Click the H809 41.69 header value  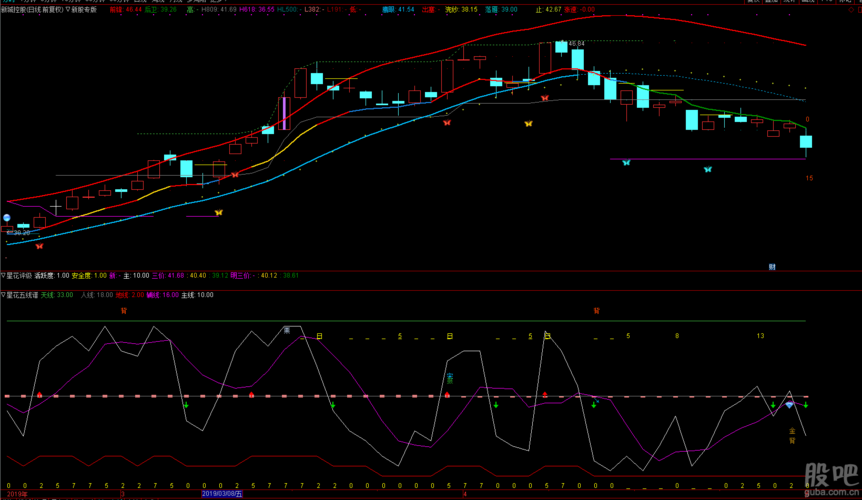coord(219,9)
